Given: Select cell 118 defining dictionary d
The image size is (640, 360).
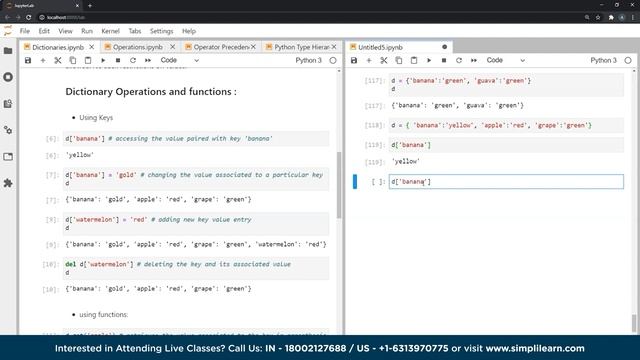Looking at the screenshot, I should tap(506, 125).
